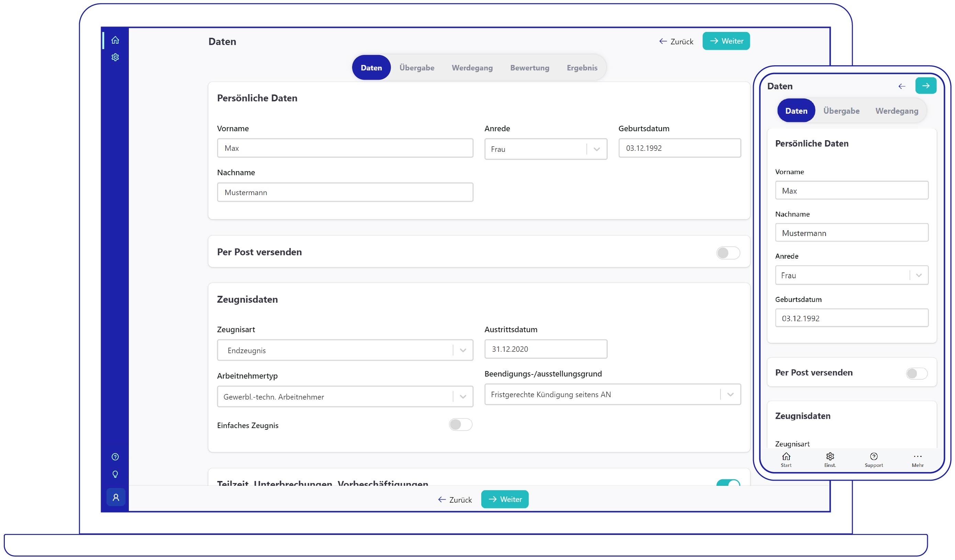Open the desktop Bewertung tab
Screen dimensions: 955x560
[529, 68]
